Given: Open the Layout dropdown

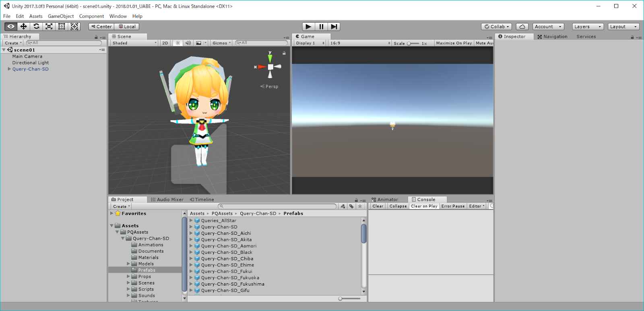Looking at the screenshot, I should coord(623,27).
